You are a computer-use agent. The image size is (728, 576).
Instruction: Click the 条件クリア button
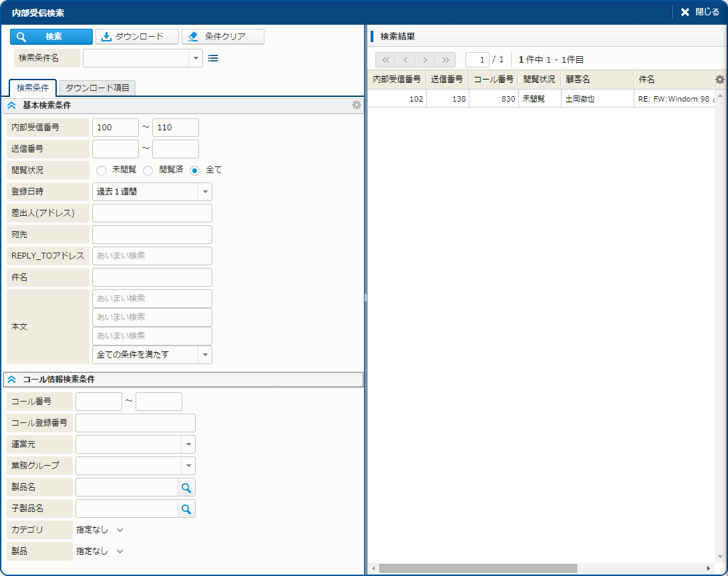(x=223, y=37)
